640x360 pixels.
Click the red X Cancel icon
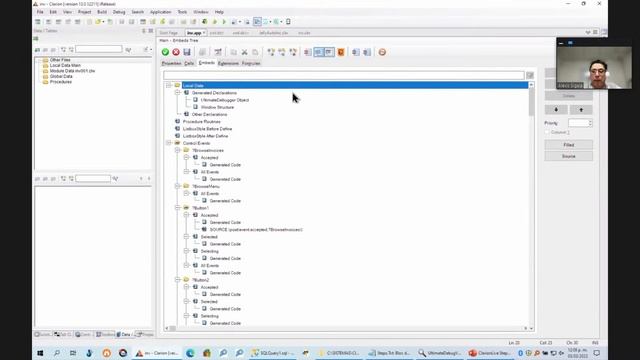click(176, 52)
